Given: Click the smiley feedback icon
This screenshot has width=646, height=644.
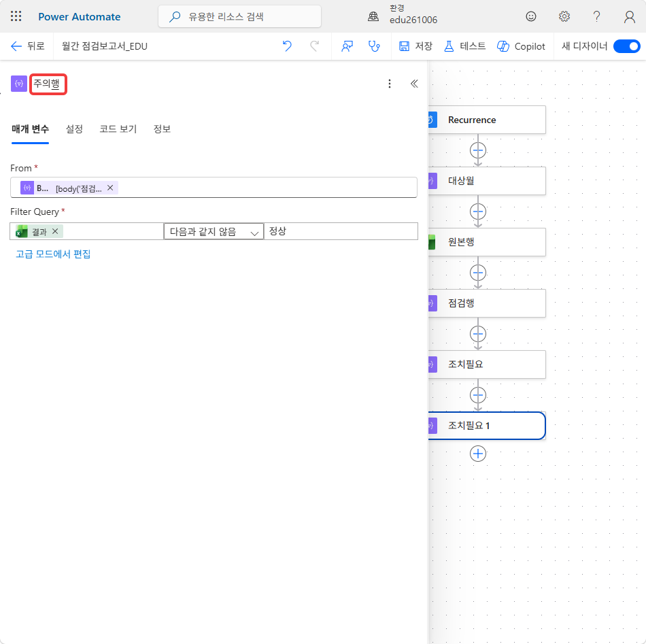Looking at the screenshot, I should tap(530, 16).
